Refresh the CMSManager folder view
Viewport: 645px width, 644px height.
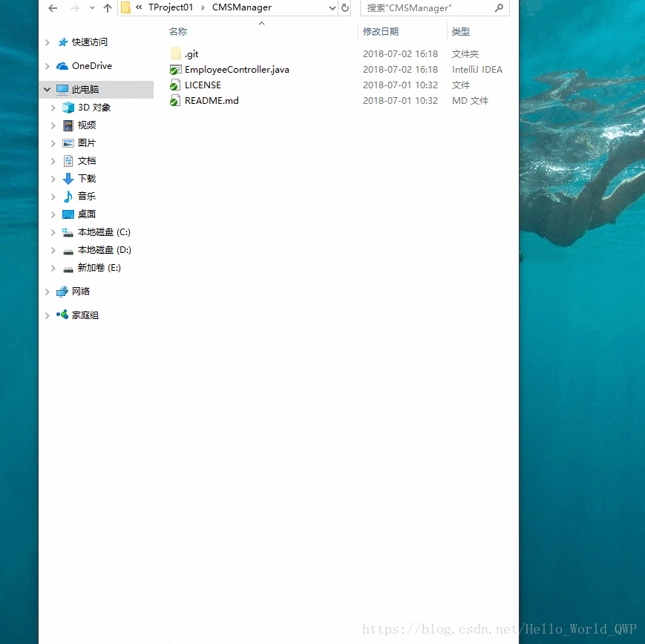(345, 8)
